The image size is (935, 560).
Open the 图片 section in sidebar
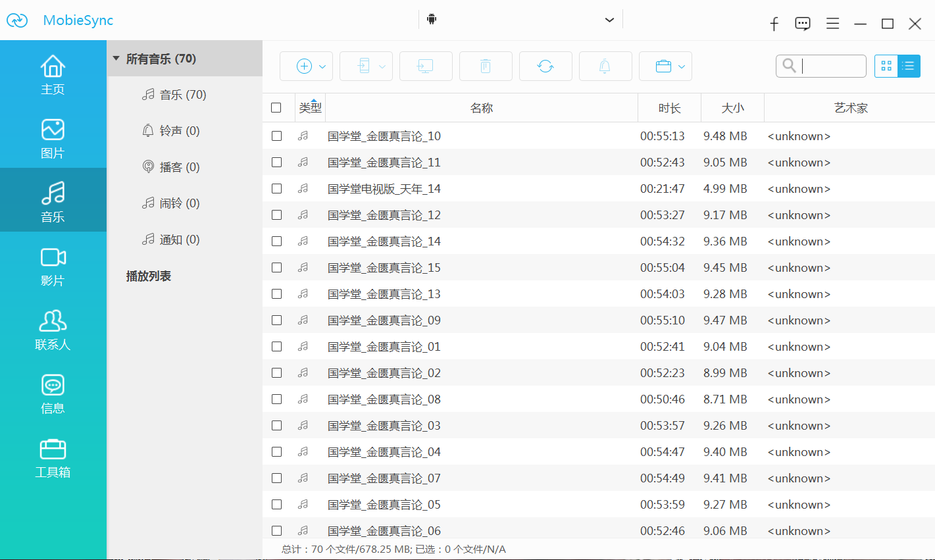tap(53, 138)
